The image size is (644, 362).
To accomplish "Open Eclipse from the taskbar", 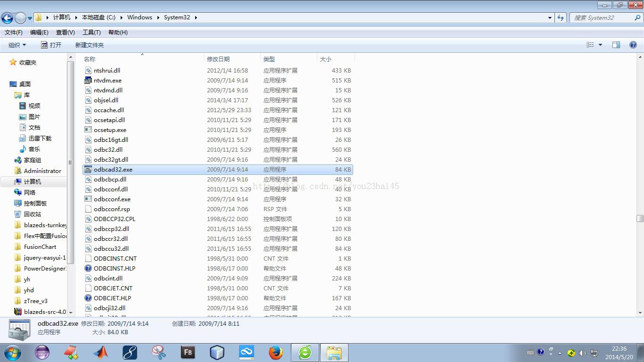I will point(42,352).
